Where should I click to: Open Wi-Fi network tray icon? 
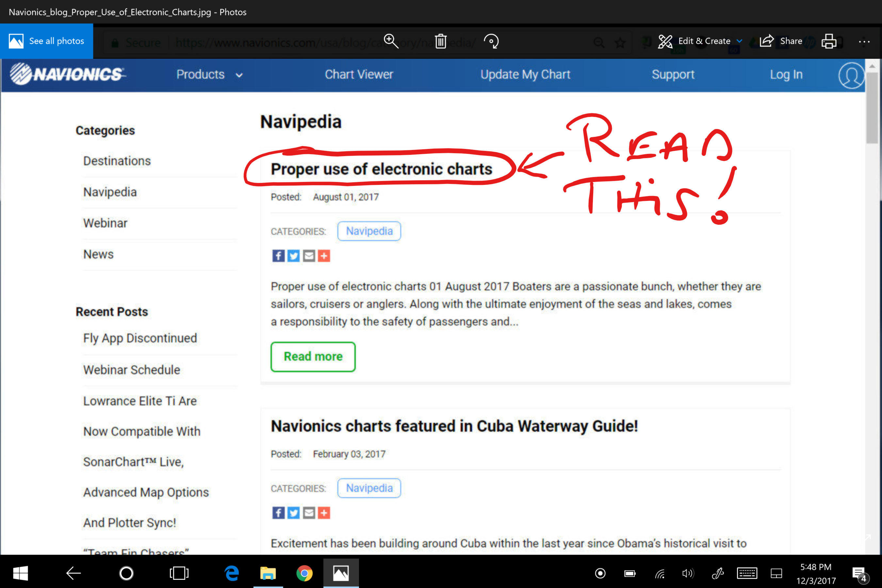[660, 573]
